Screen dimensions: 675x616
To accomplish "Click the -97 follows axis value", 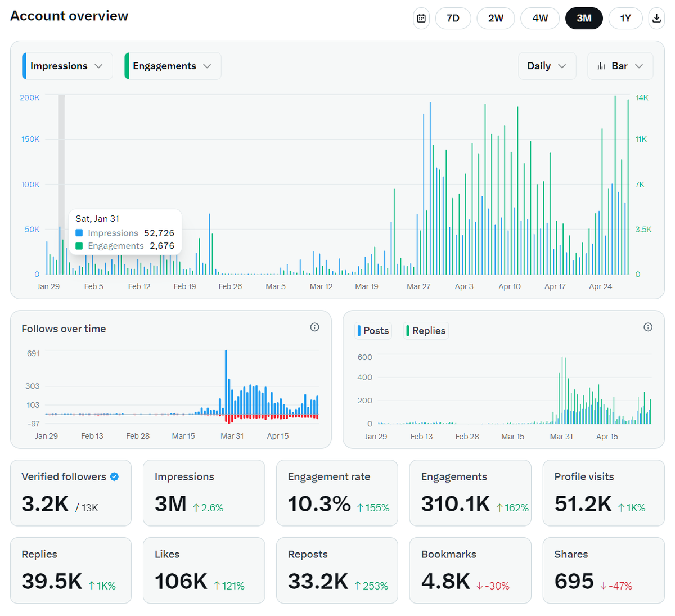I will point(34,424).
